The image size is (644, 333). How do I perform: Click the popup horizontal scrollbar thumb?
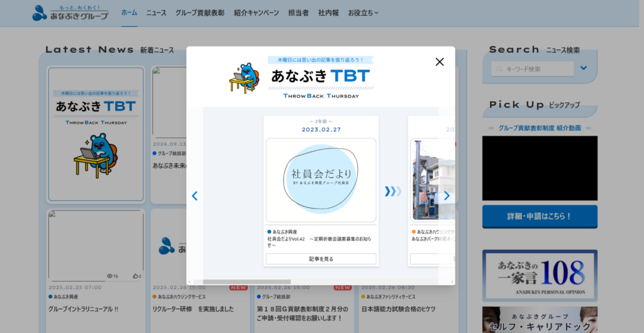[x=247, y=281]
